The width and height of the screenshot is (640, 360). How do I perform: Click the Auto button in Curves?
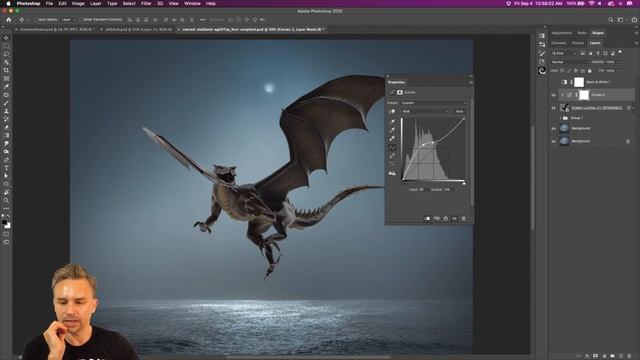460,111
